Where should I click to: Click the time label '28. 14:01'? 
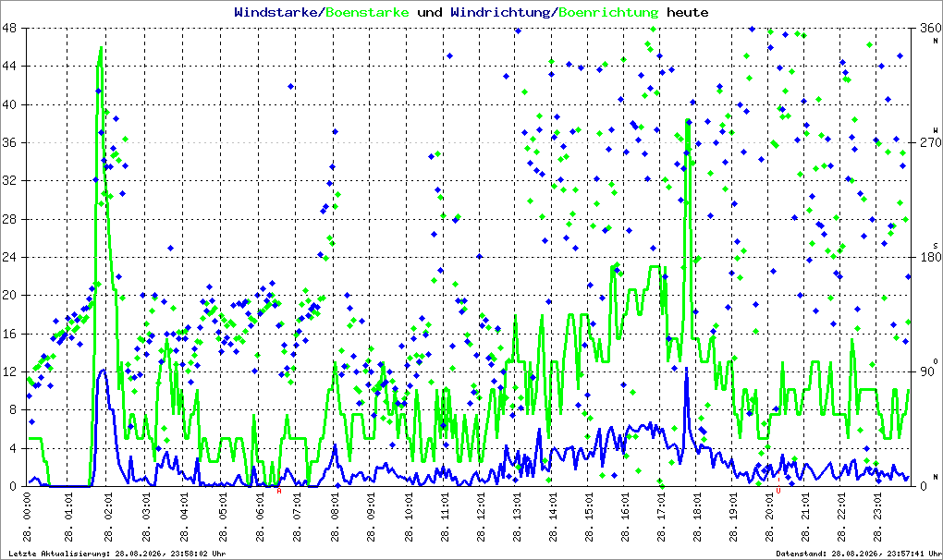coord(553,517)
